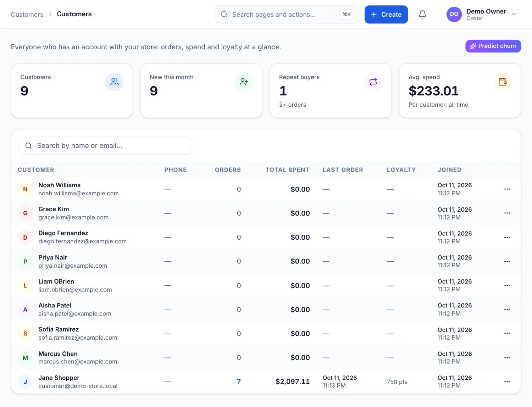Image resolution: width=532 pixels, height=407 pixels.
Task: Click grace.kim@example.com email
Action: point(73,217)
